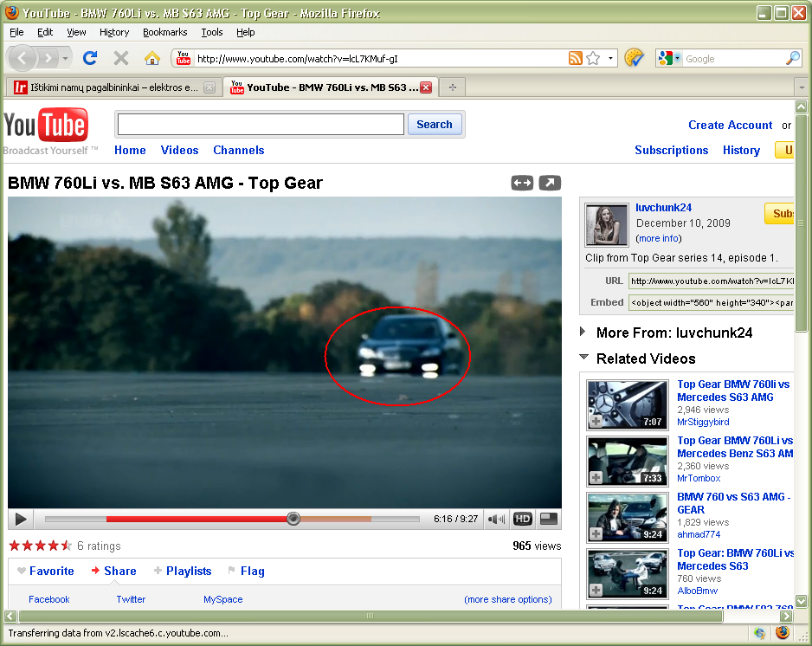The image size is (812, 646).
Task: Open a new tab with plus button
Action: click(453, 87)
